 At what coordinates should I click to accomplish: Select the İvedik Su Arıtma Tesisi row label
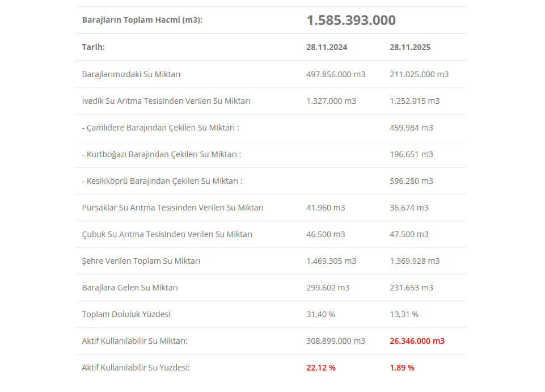pyautogui.click(x=166, y=101)
